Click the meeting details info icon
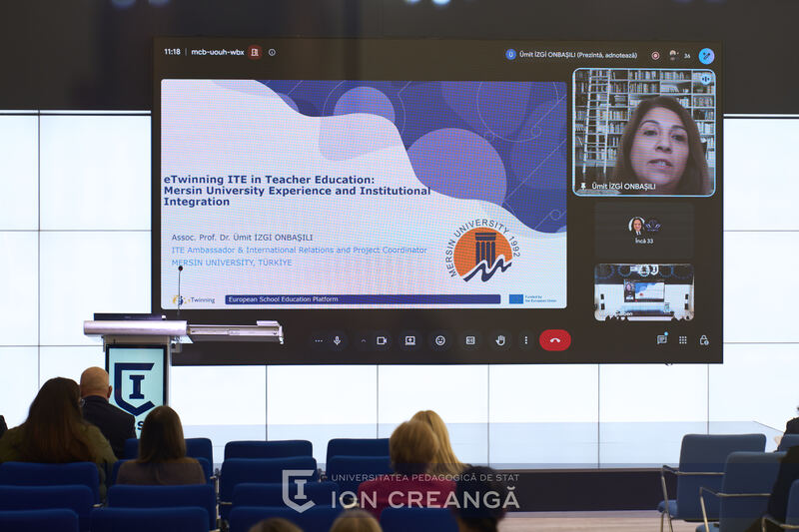The height and width of the screenshot is (532, 799). point(272,53)
